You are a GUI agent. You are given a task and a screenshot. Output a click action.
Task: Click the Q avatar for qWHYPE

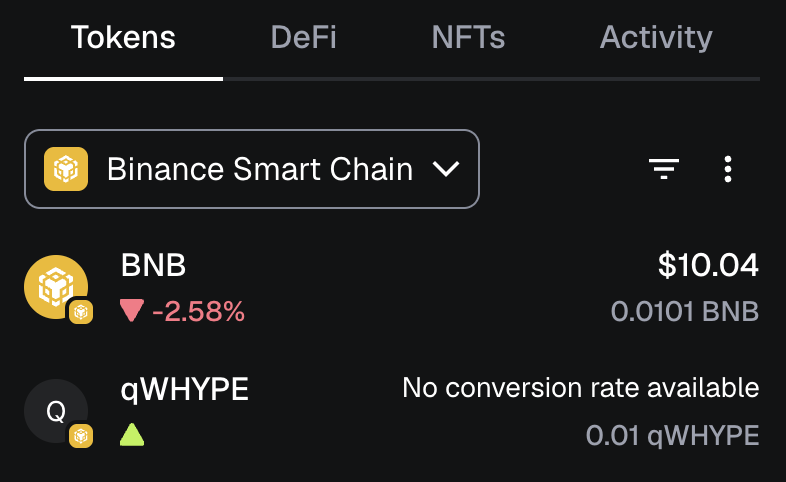[x=55, y=411]
